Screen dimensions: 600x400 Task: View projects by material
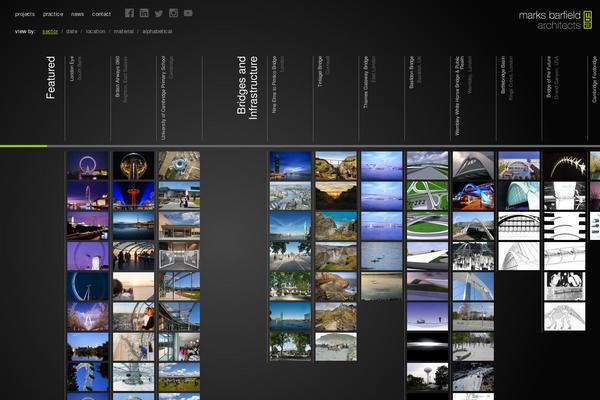coord(124,31)
